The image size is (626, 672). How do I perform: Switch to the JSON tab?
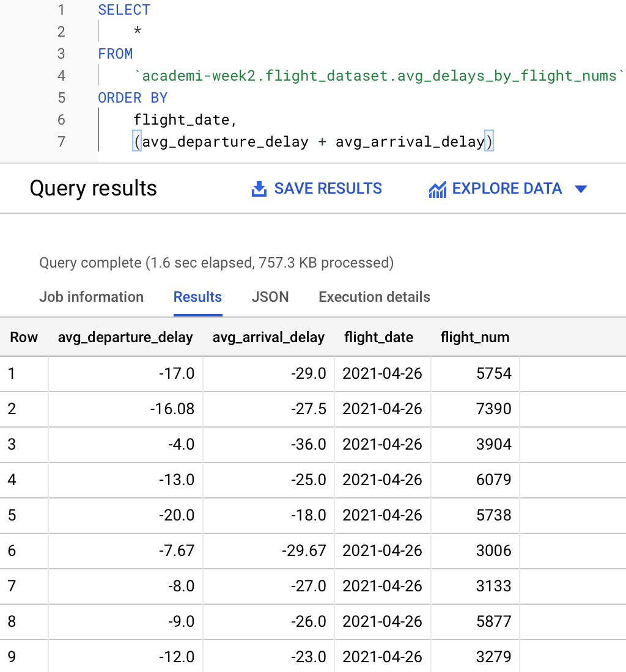pyautogui.click(x=270, y=297)
